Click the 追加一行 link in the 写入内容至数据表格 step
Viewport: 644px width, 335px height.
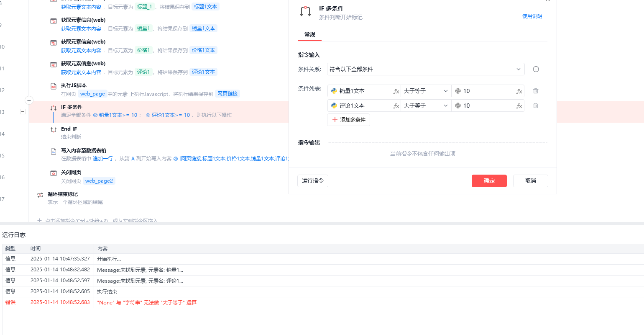[103, 159]
